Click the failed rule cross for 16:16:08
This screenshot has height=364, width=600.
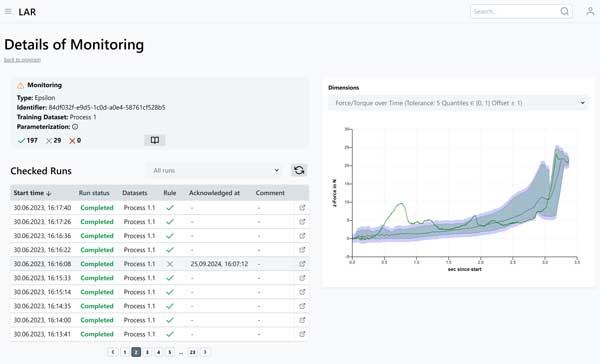point(170,264)
